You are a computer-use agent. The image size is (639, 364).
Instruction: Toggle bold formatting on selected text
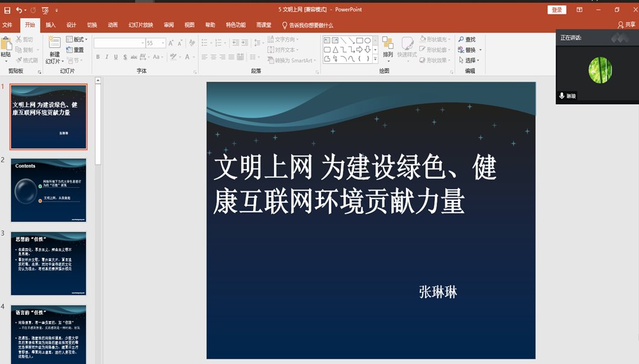click(x=98, y=57)
